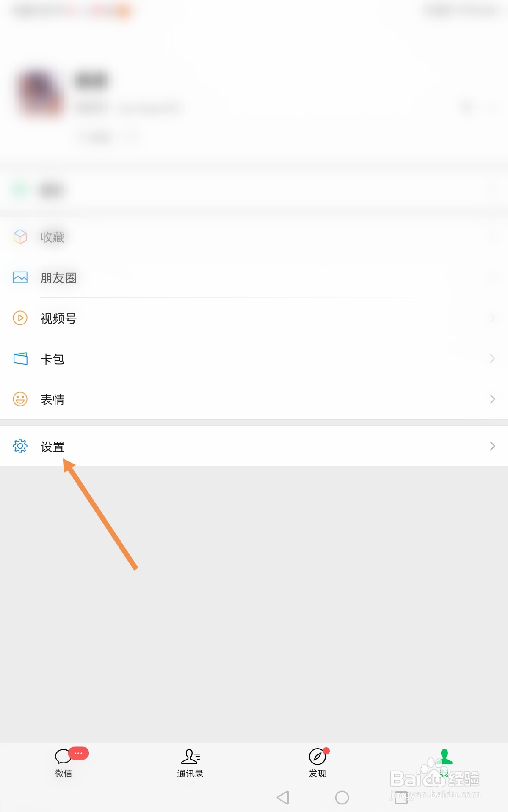Tap the Cards wallet icon
This screenshot has height=812, width=508.
click(20, 359)
